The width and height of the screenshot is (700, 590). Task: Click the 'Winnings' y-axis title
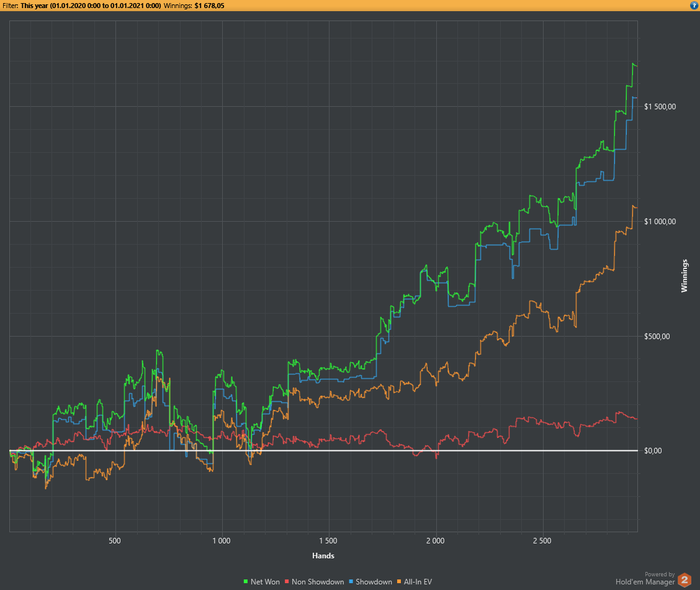[684, 276]
